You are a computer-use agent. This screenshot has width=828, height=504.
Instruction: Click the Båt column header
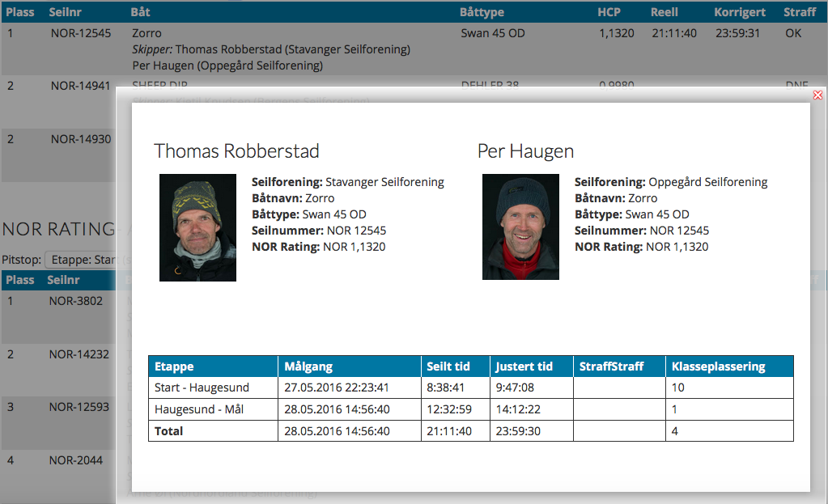(x=141, y=12)
